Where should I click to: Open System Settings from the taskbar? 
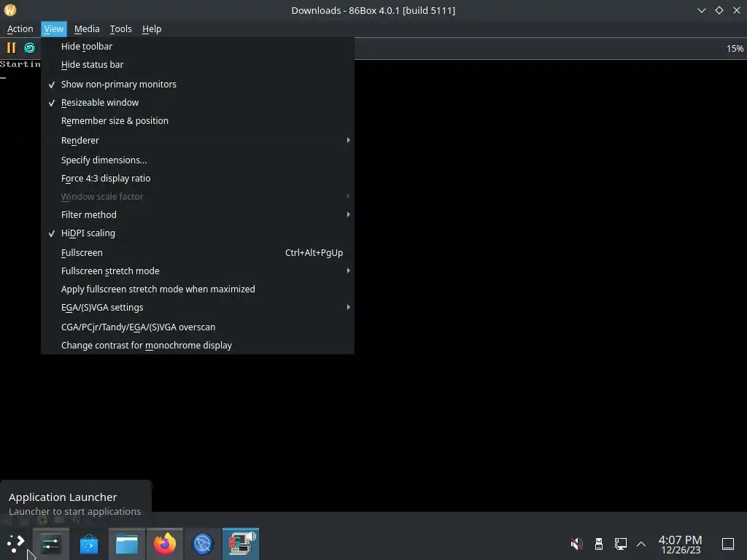51,543
